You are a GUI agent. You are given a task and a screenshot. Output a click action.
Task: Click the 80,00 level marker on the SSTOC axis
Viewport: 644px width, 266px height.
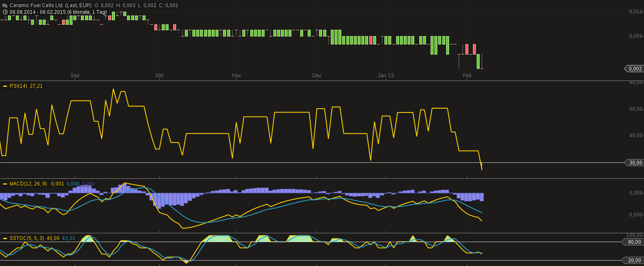pyautogui.click(x=636, y=242)
